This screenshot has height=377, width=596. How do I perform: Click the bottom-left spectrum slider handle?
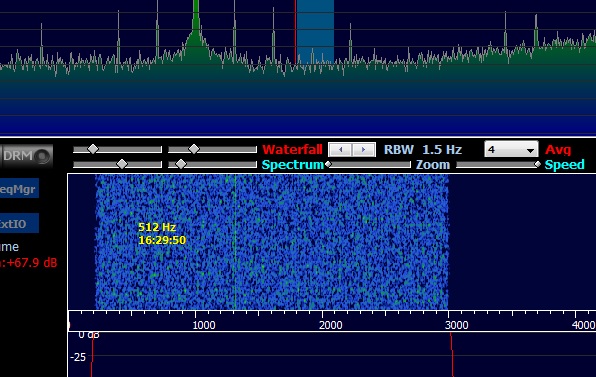tap(122, 164)
